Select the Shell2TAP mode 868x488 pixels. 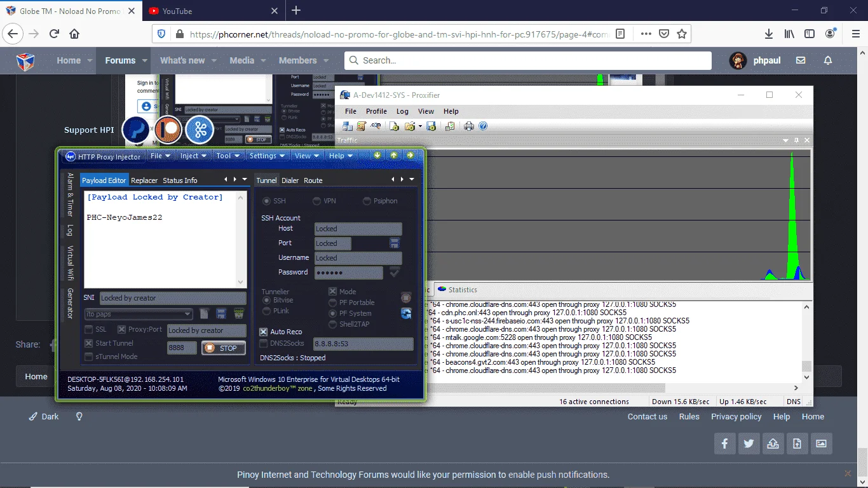click(333, 324)
